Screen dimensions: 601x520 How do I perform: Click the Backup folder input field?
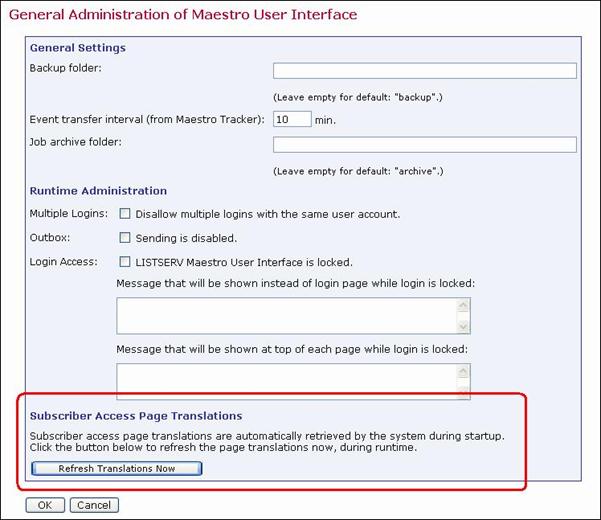click(x=425, y=71)
